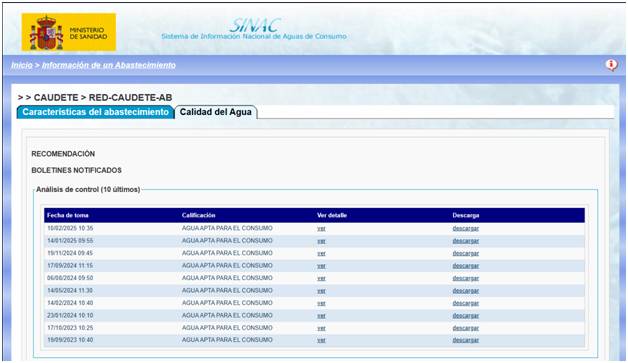This screenshot has width=628, height=363.
Task: Click the 'Calificación' column header
Action: tap(199, 215)
